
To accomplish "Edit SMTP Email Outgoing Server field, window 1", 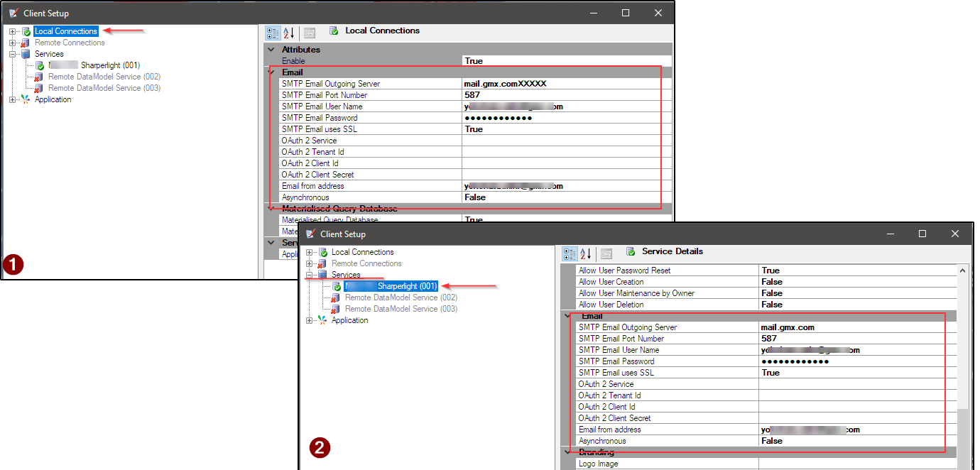I will click(x=567, y=84).
